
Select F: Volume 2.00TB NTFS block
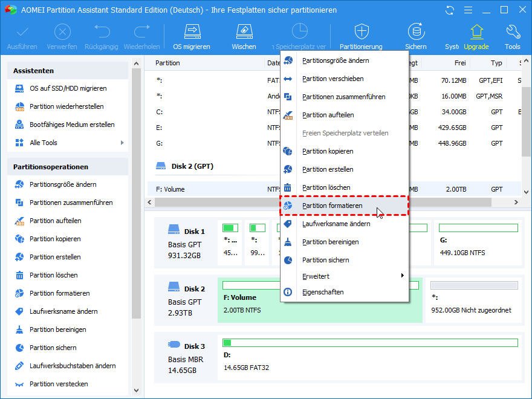[x=320, y=300]
